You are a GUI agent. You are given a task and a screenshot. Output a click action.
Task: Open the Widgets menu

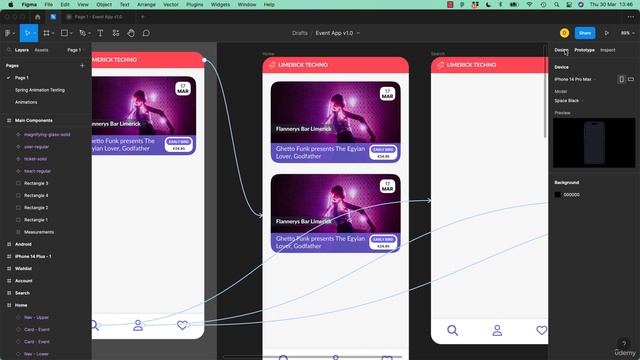coord(220,4)
